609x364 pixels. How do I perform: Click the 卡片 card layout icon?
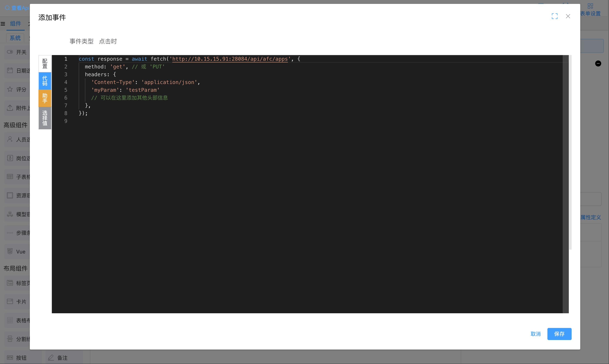tap(10, 301)
